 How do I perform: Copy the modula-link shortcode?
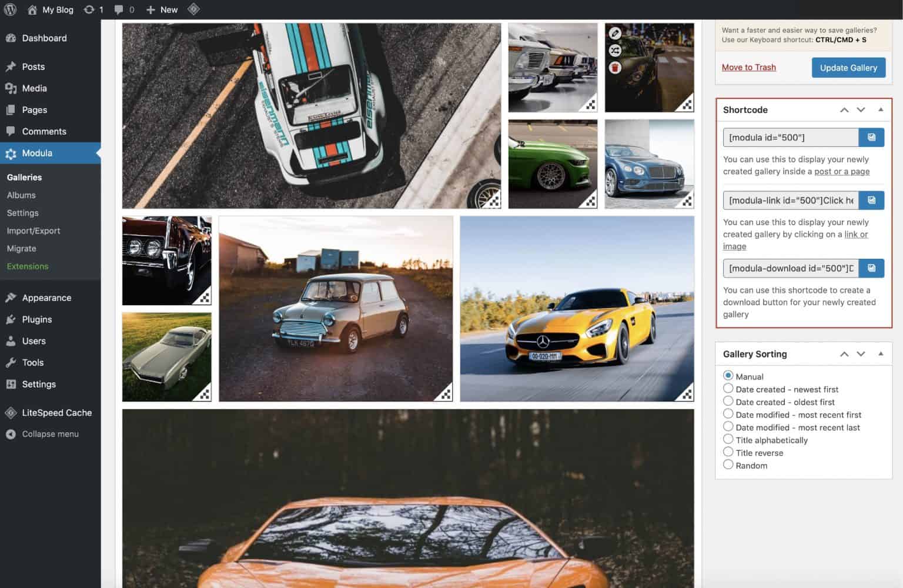click(872, 200)
